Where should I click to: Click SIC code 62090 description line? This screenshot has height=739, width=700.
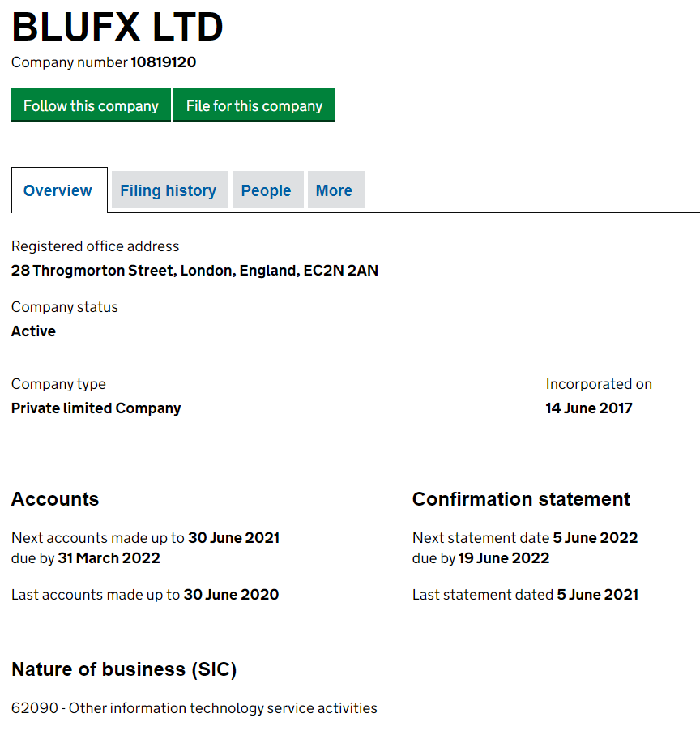(x=194, y=708)
